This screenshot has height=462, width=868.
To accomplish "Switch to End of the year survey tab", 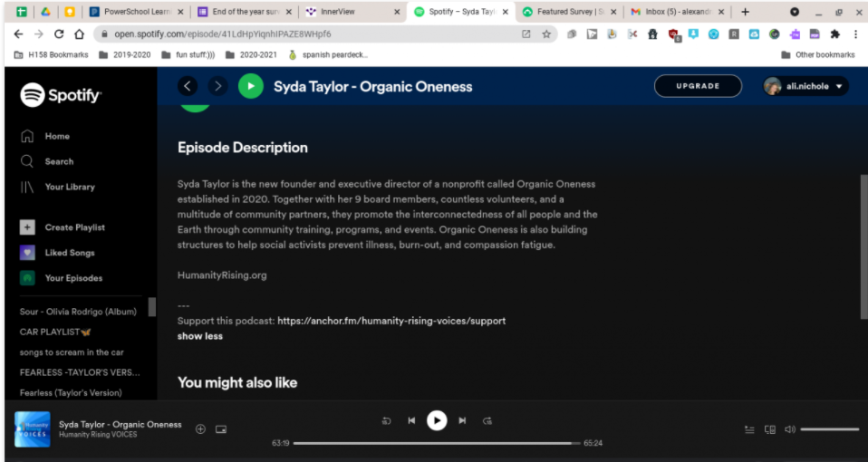I will [x=246, y=12].
